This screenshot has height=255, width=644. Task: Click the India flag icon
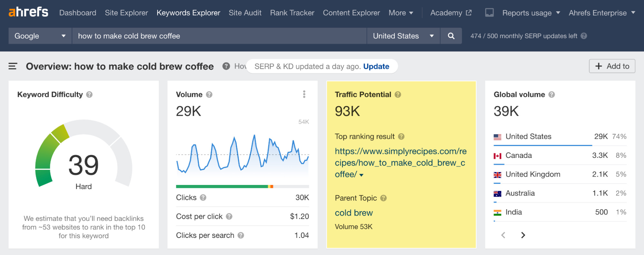coord(497,213)
